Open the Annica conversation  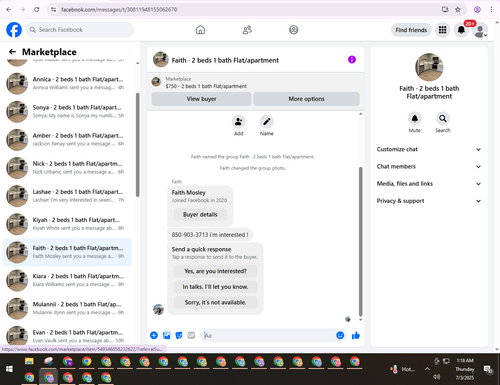click(x=67, y=83)
